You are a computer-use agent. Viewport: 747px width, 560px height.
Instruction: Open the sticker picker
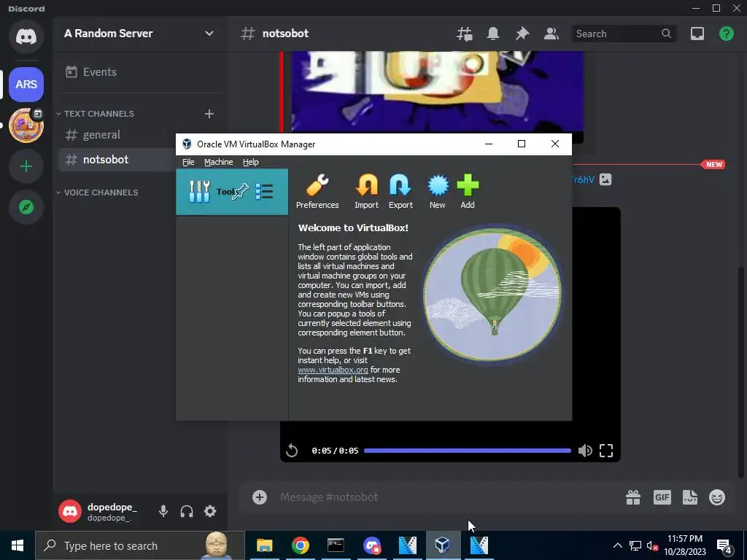click(690, 497)
